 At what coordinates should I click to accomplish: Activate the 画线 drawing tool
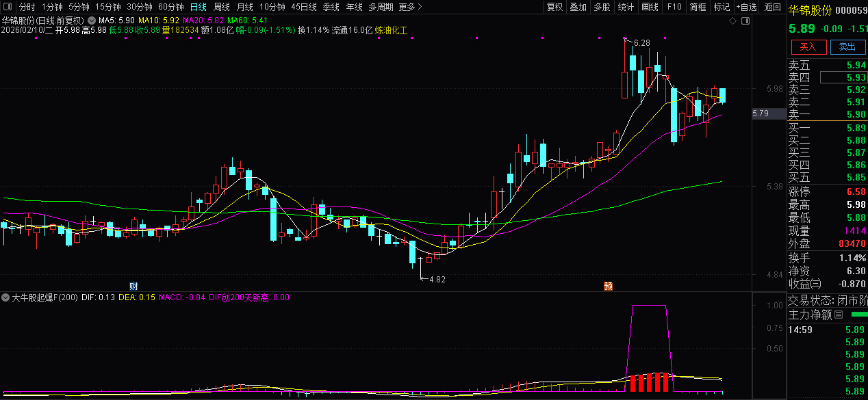pyautogui.click(x=650, y=7)
